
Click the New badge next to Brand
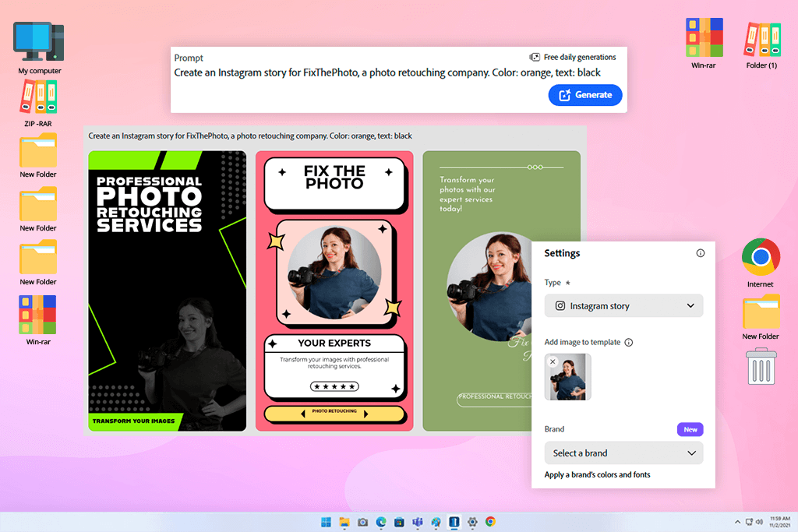click(x=690, y=429)
